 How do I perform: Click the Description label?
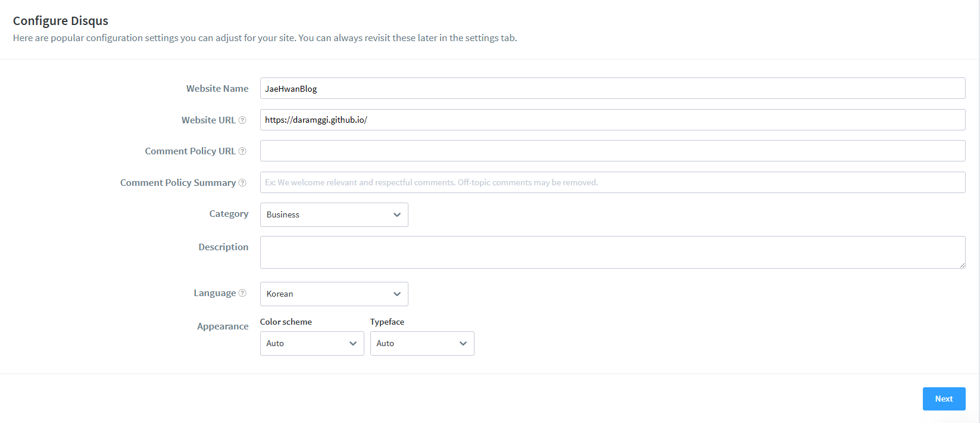coord(223,247)
